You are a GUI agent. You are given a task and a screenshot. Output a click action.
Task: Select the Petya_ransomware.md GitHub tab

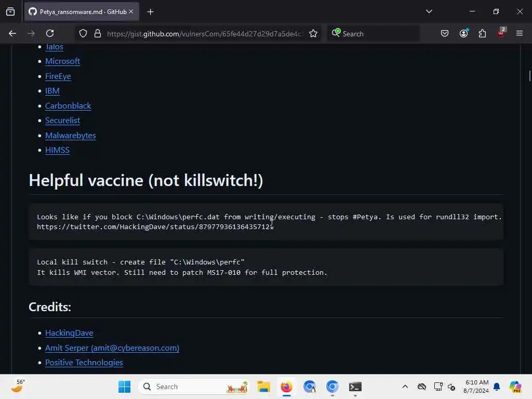82,11
